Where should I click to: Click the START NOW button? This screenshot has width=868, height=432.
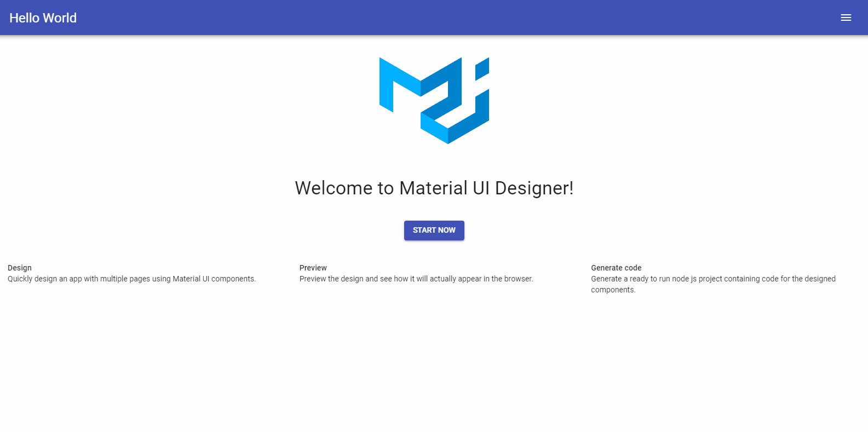[434, 231]
